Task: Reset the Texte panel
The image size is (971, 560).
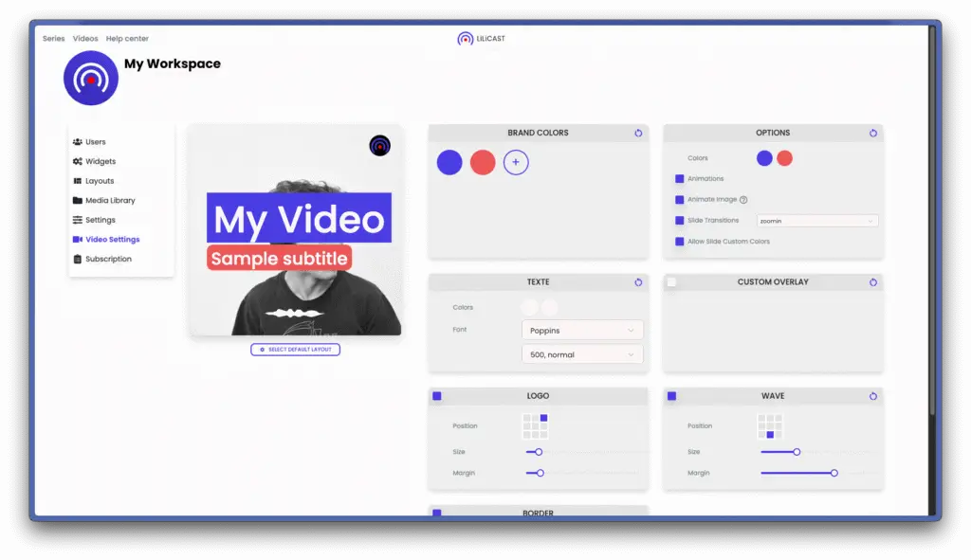Action: pos(638,282)
